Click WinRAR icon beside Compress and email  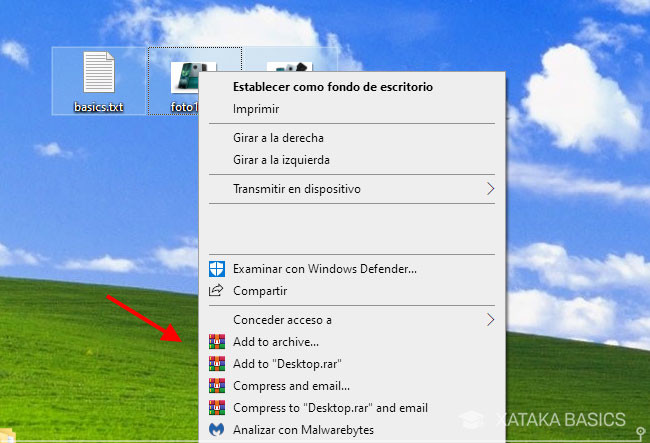pos(216,386)
